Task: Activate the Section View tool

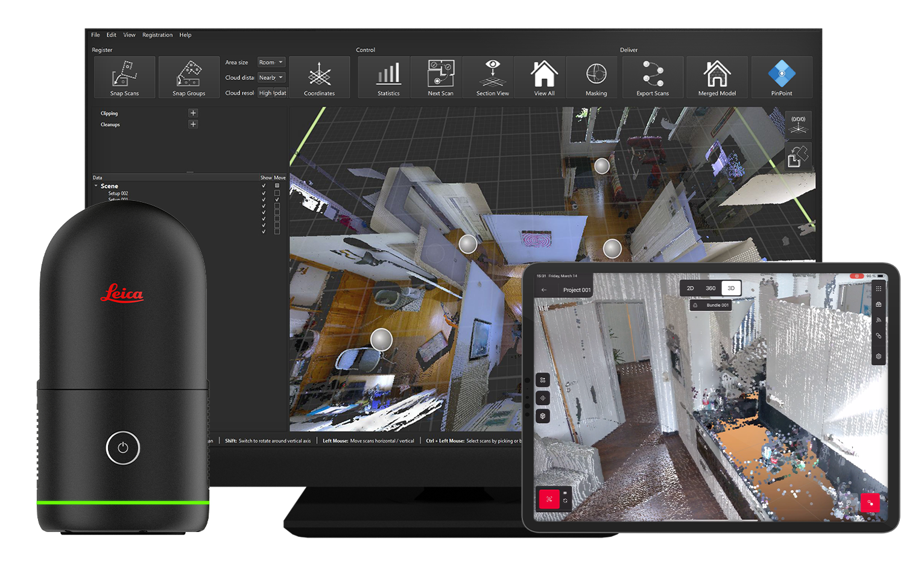Action: pos(492,77)
